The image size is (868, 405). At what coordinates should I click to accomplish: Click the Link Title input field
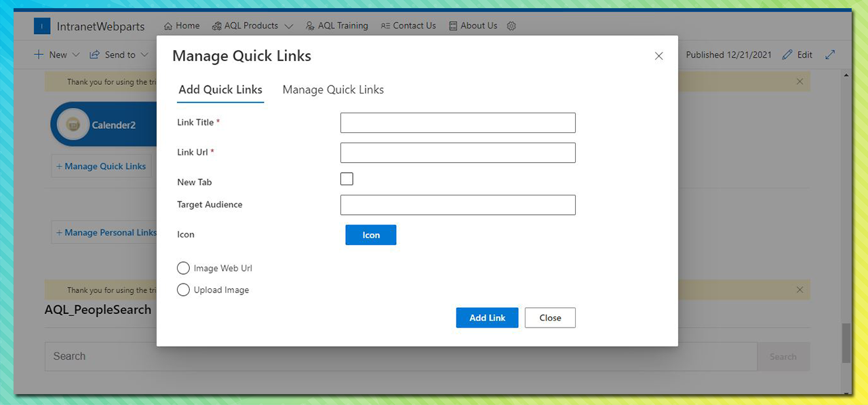click(x=458, y=123)
